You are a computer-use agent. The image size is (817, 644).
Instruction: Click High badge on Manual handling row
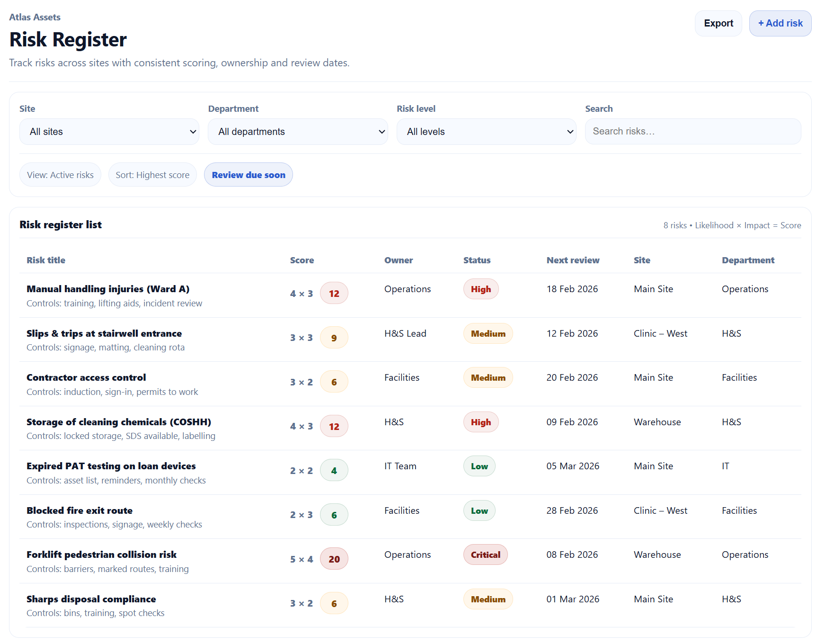481,289
